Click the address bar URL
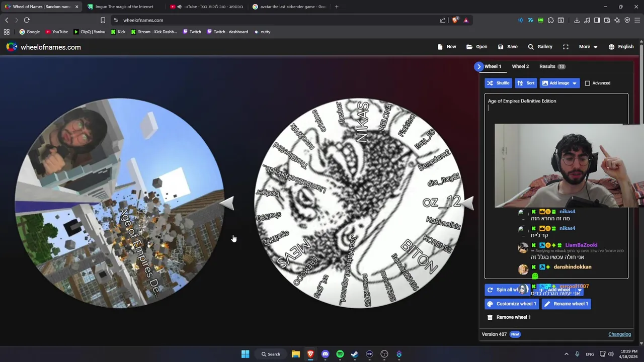The image size is (644, 362). click(x=143, y=20)
